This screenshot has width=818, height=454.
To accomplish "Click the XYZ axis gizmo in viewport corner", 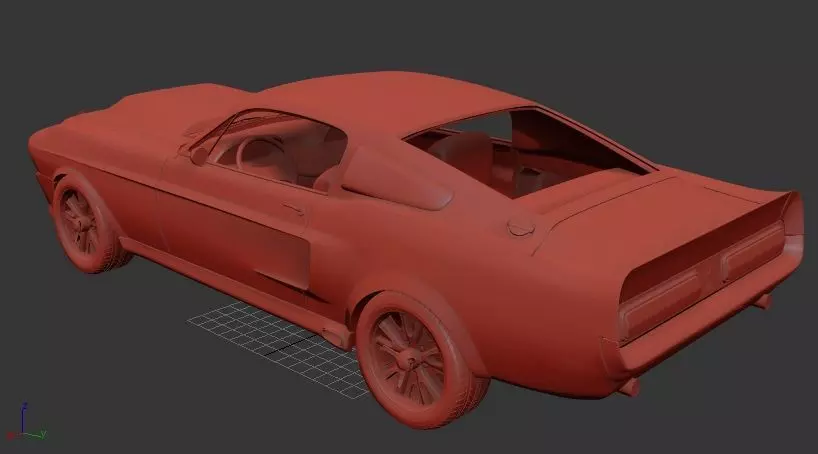I will pos(25,422).
